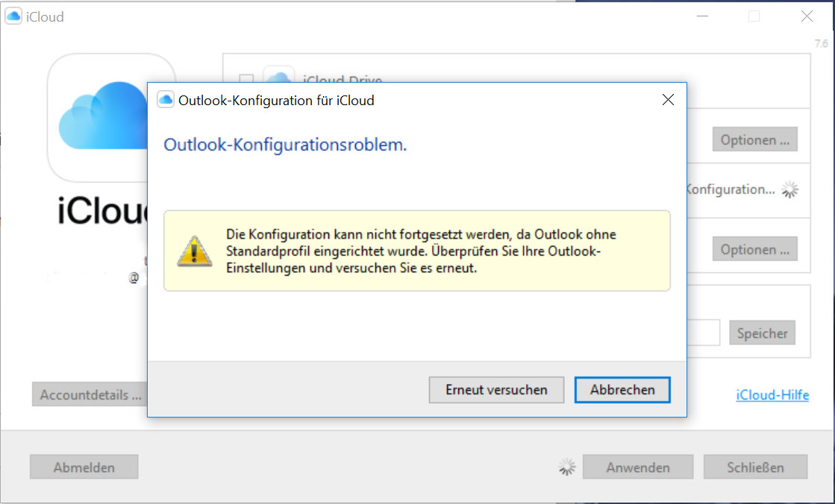Screen dimensions: 835x504
Task: Click the loading spinner next to Konfiguration
Action: pyautogui.click(x=789, y=190)
